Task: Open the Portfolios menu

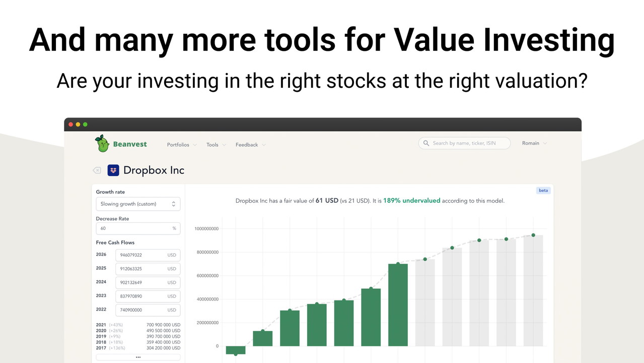Action: 181,145
